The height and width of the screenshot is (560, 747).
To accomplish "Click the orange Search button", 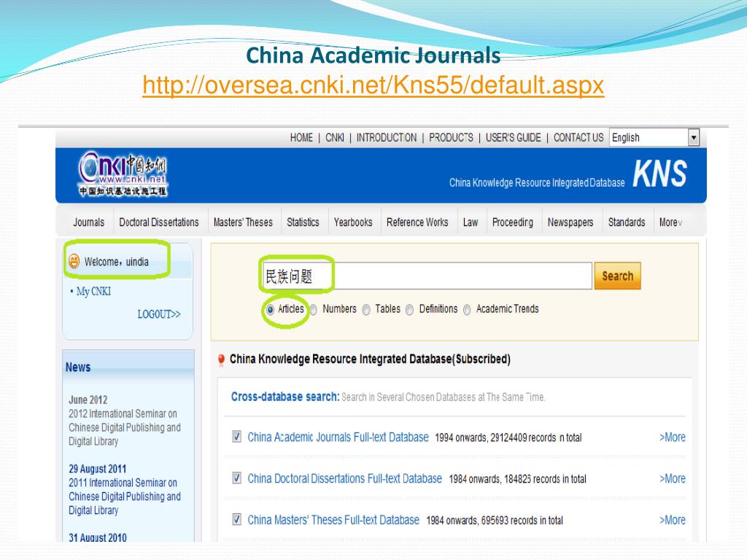I will 617,276.
